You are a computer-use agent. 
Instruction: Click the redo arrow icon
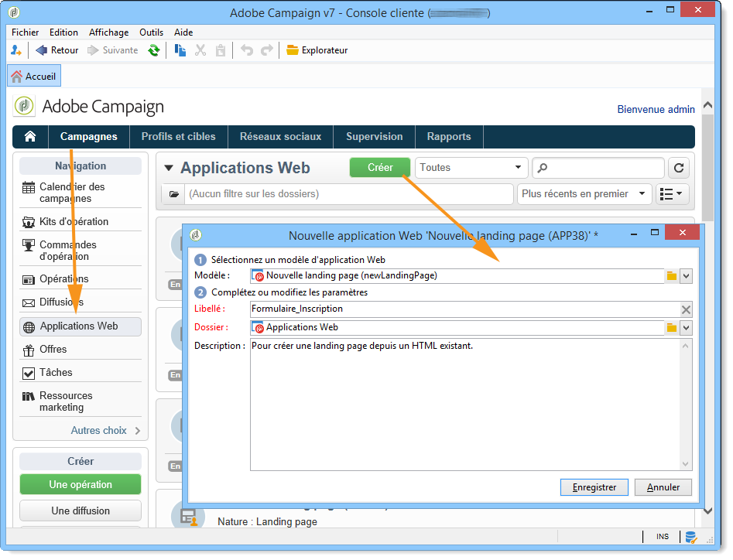(266, 50)
